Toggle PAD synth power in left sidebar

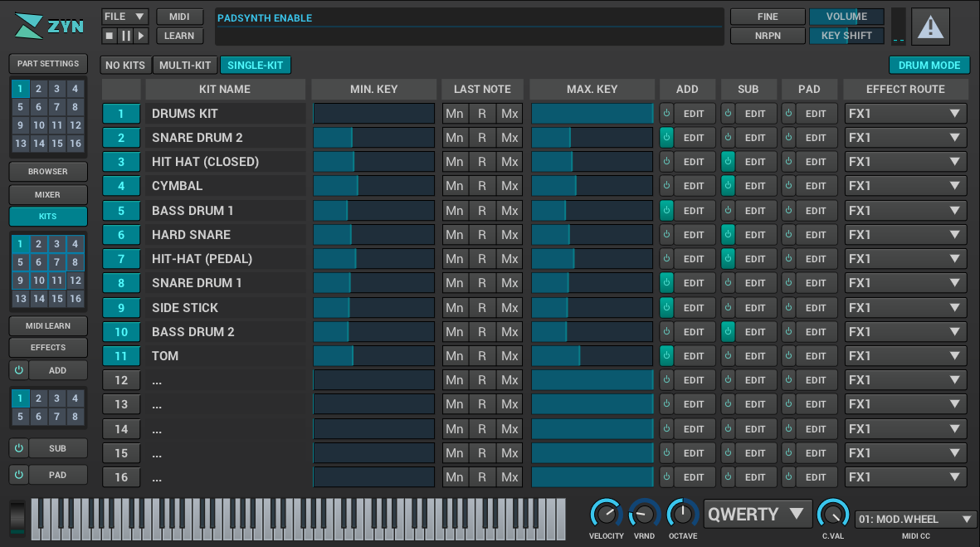18,475
